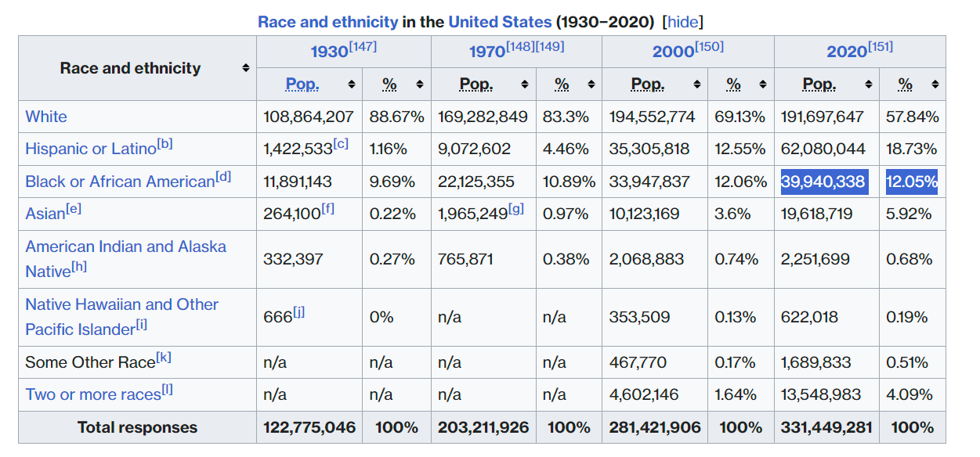Open citation [149] next to 1970

point(550,47)
